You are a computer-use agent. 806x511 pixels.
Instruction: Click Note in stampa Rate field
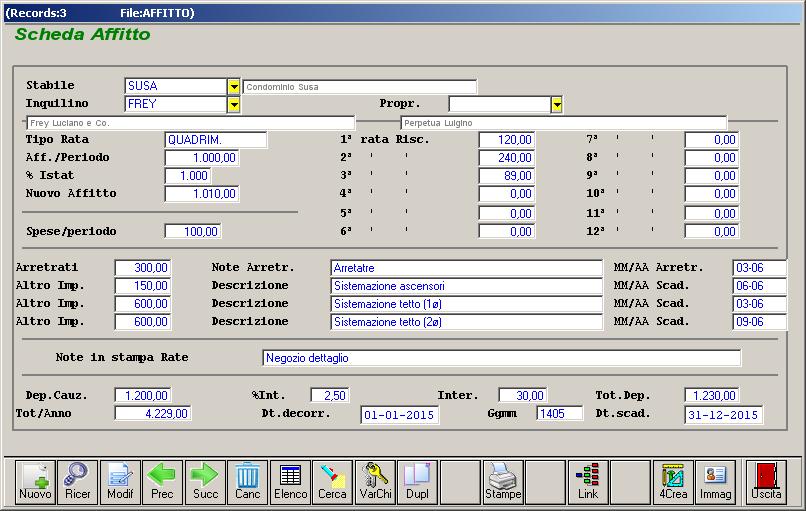coord(502,358)
